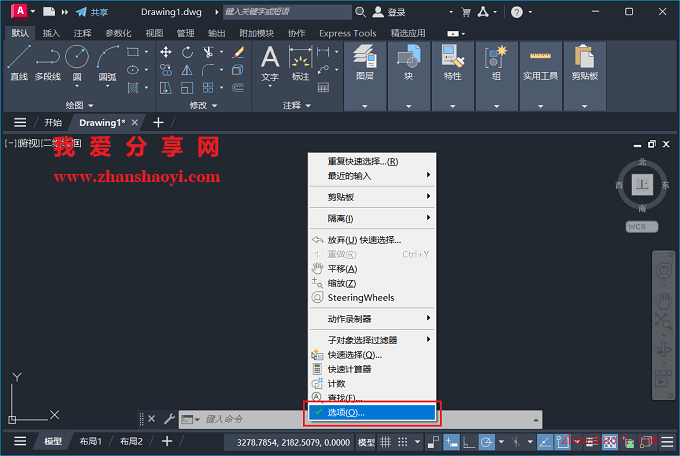Activate the Mirror tool
This screenshot has height=456, width=680.
(x=187, y=70)
